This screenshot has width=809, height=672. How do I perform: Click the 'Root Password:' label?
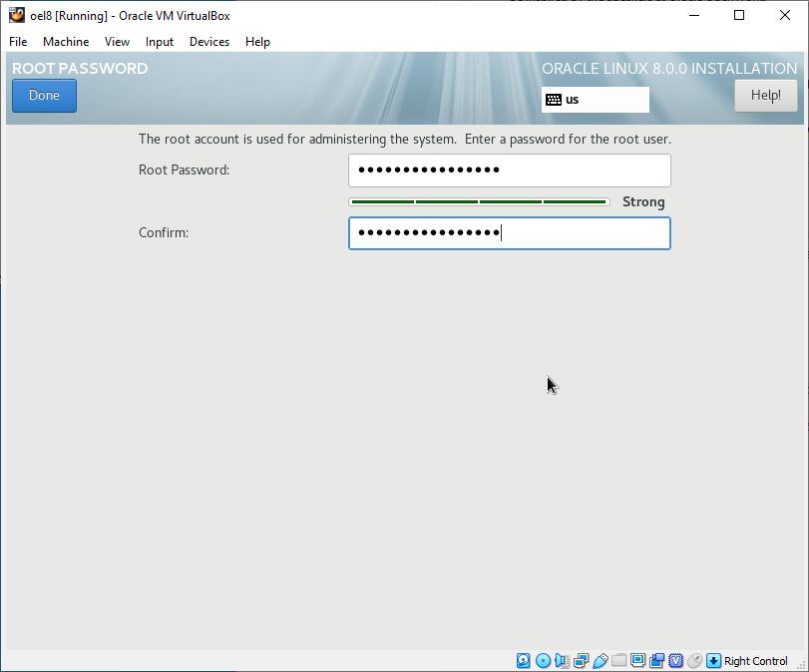click(x=185, y=169)
